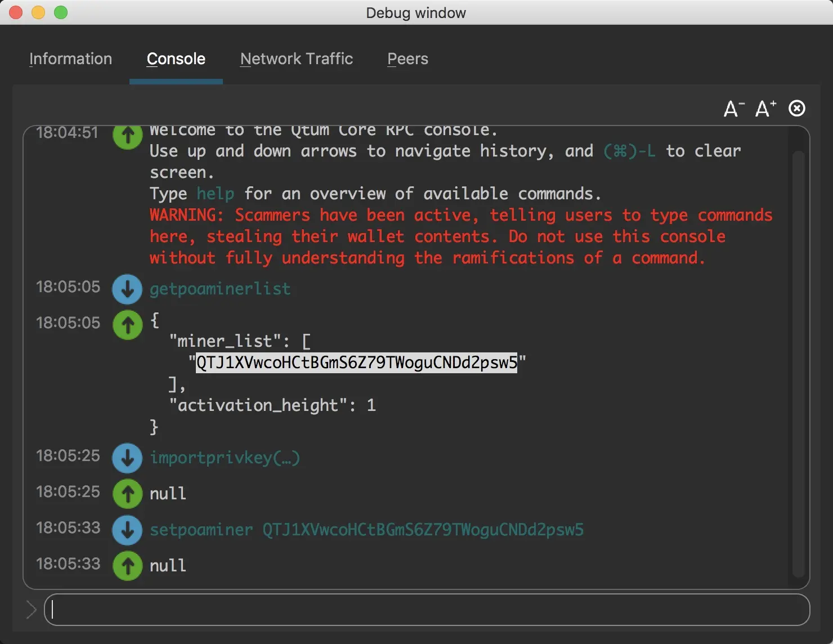Focus the console command input field

(427, 610)
